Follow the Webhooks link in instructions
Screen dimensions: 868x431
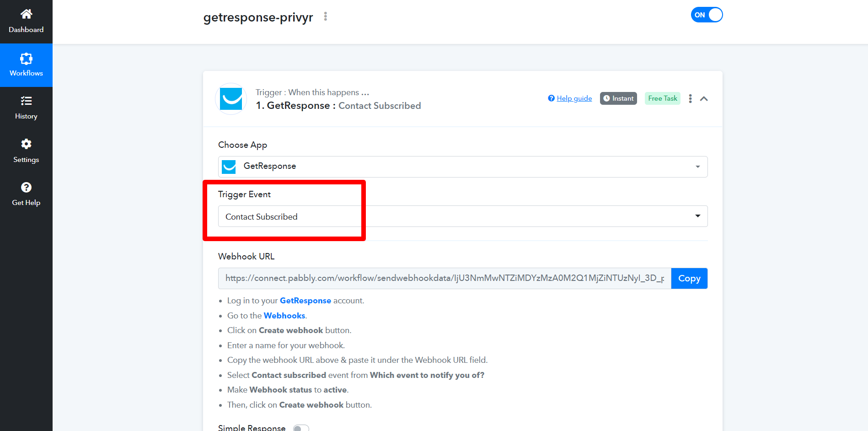[284, 316]
